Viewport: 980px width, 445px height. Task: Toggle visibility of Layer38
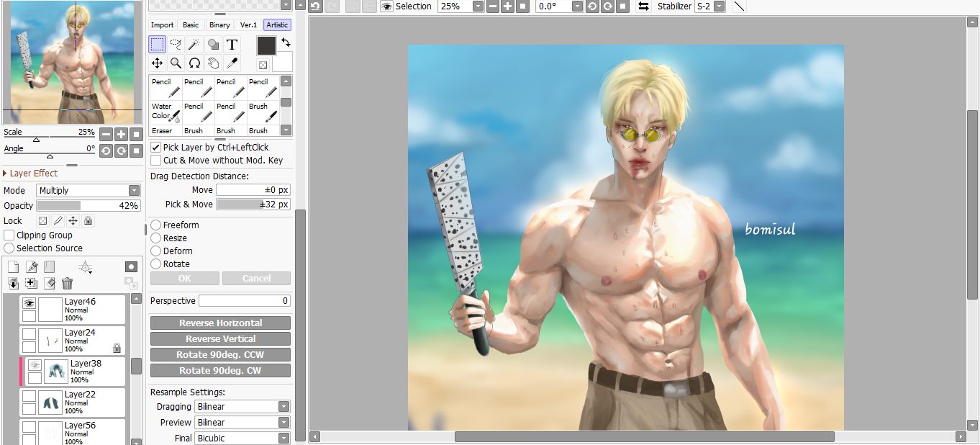pyautogui.click(x=35, y=365)
